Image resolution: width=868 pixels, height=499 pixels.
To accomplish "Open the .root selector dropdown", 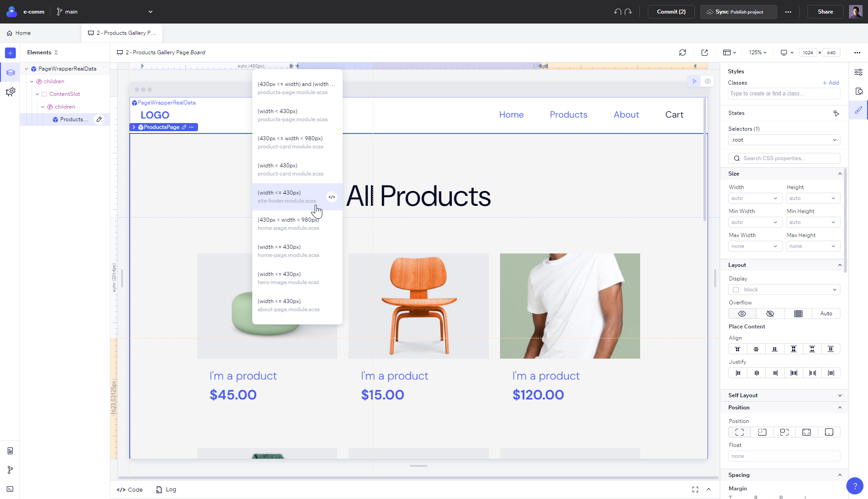I will click(784, 140).
